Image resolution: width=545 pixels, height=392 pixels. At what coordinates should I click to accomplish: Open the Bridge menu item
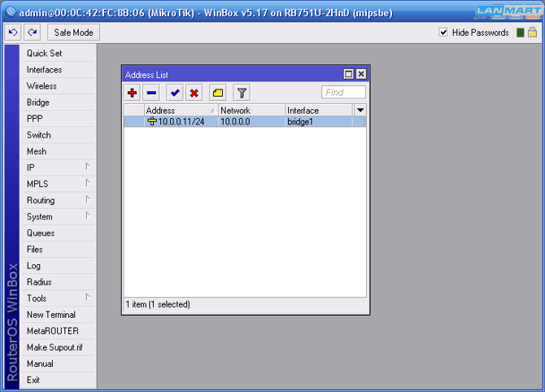click(58, 102)
